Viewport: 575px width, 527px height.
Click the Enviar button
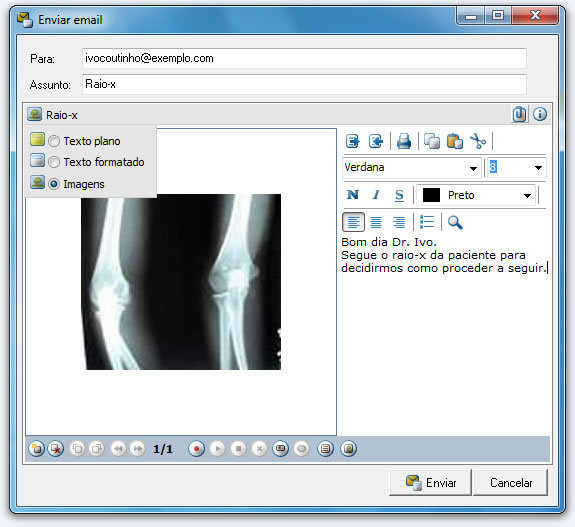point(430,483)
